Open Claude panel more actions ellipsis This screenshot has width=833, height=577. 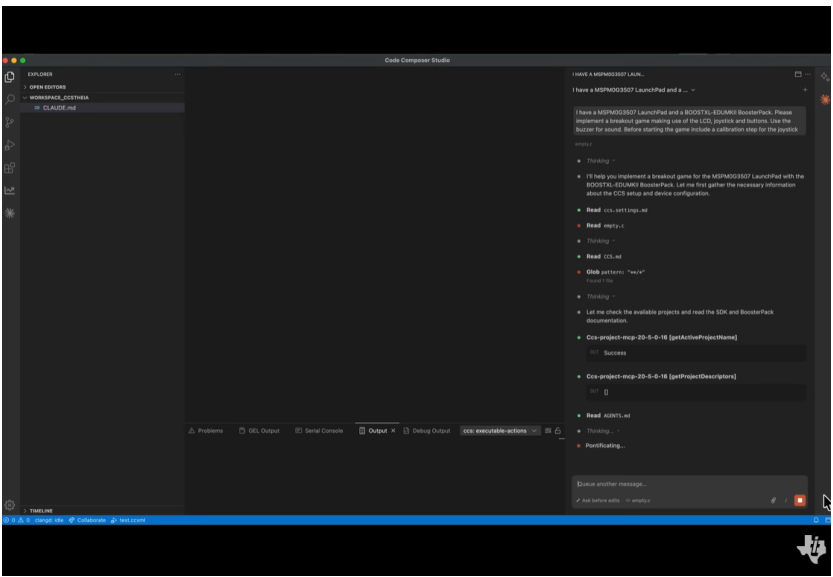808,74
